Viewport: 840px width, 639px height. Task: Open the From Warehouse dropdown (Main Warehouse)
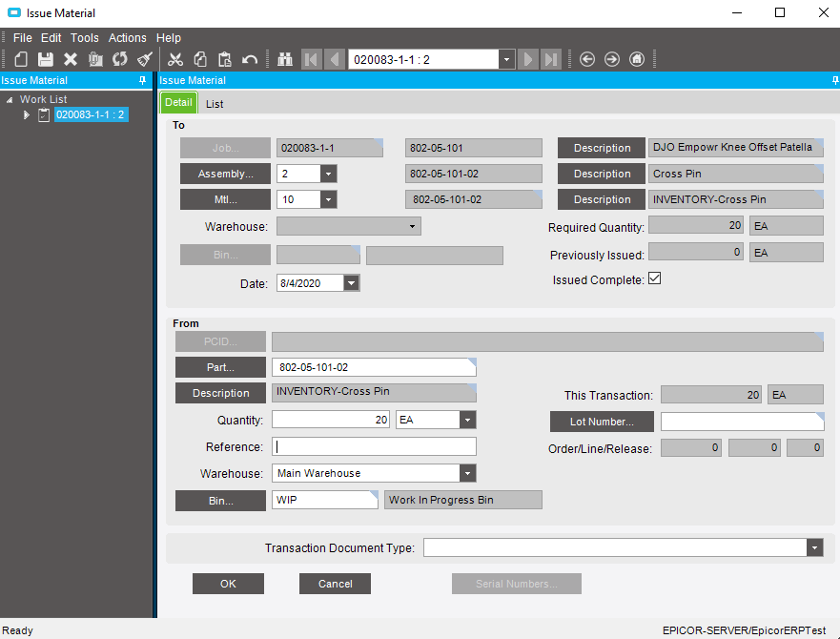[466, 473]
